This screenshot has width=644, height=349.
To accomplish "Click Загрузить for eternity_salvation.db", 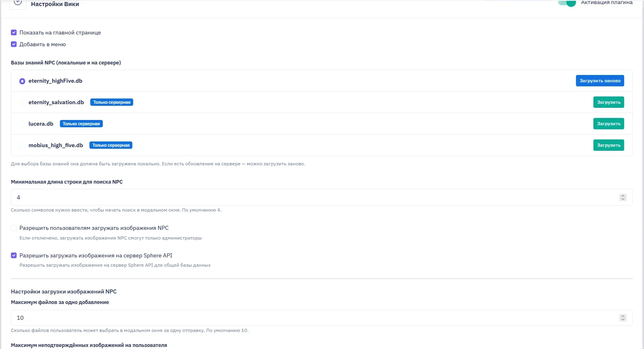I will [x=608, y=102].
